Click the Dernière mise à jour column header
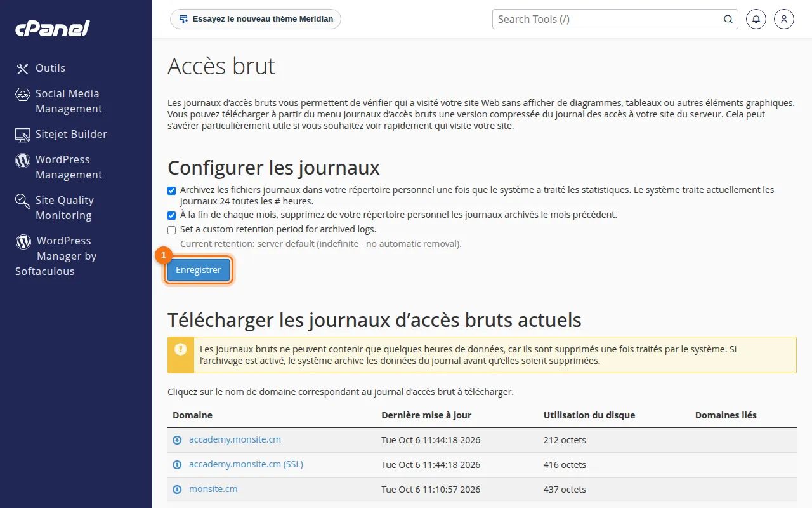 pos(426,415)
